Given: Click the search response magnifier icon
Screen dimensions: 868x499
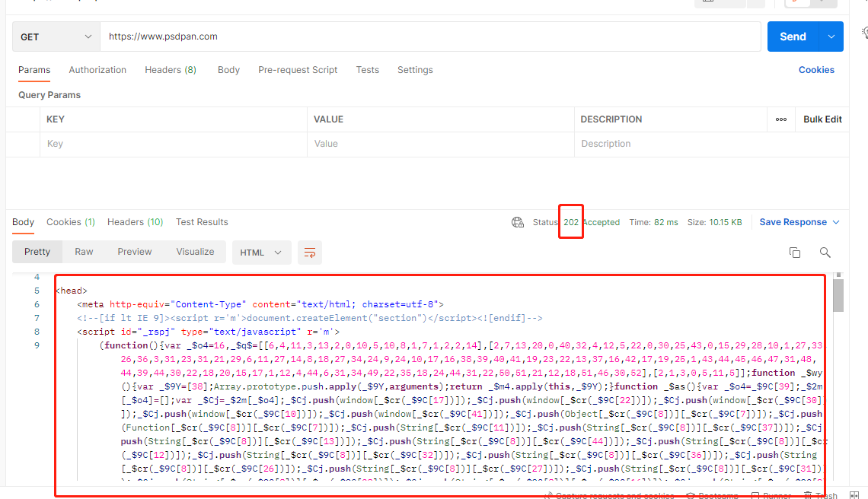Looking at the screenshot, I should click(x=825, y=253).
